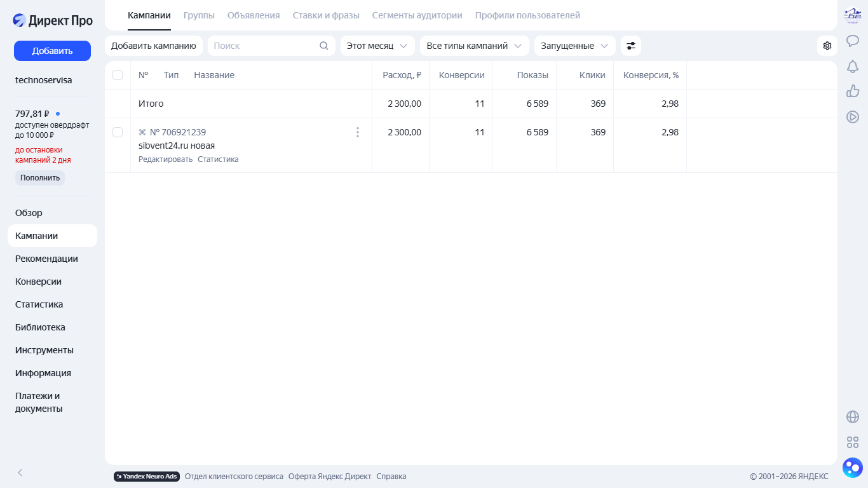Click the campaign type icon beside № 706921239
Screen dimensions: 868x488
(x=142, y=132)
